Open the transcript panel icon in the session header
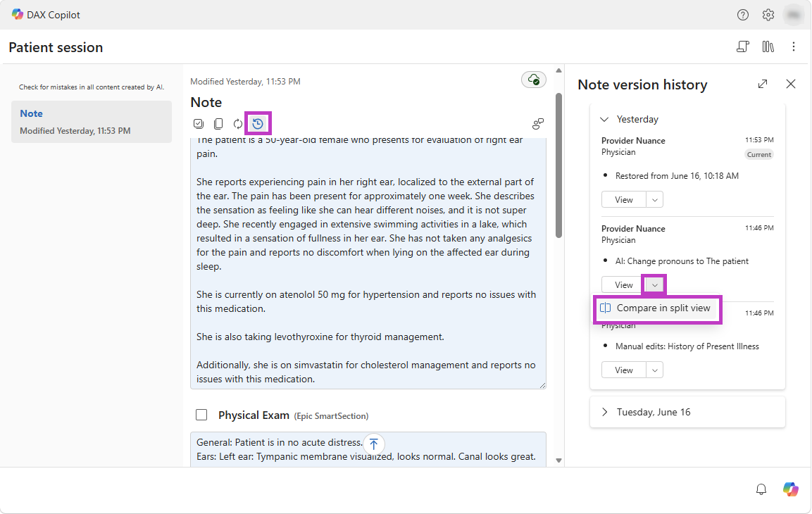Viewport: 812px width, 514px height. 742,46
